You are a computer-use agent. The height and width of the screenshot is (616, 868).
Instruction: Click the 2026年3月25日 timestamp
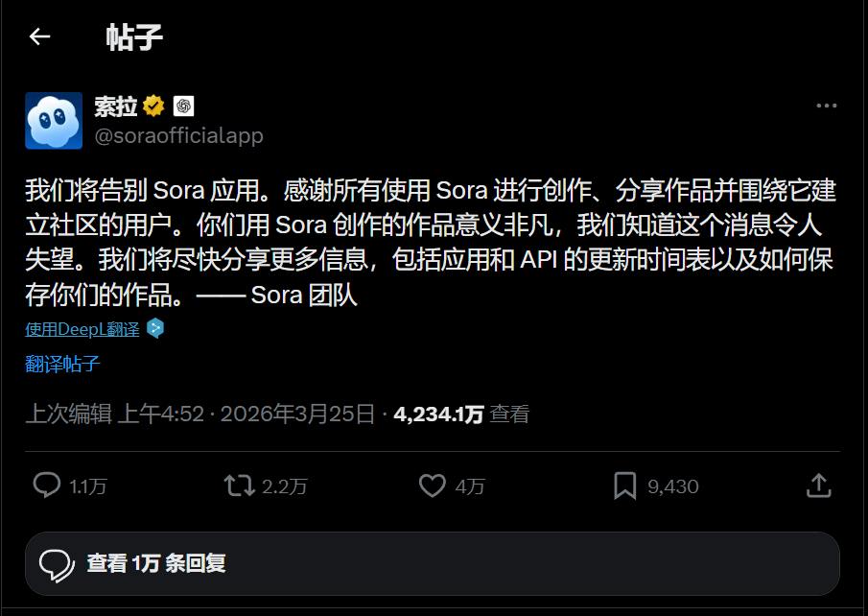tap(297, 415)
